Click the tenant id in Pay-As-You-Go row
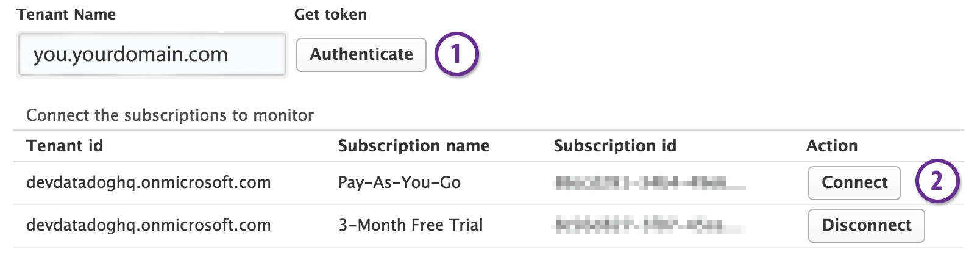The image size is (980, 260). (148, 182)
